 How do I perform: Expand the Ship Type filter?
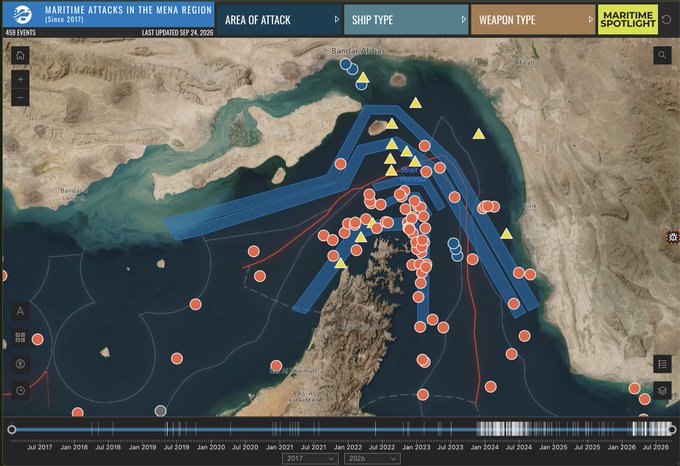click(406, 20)
